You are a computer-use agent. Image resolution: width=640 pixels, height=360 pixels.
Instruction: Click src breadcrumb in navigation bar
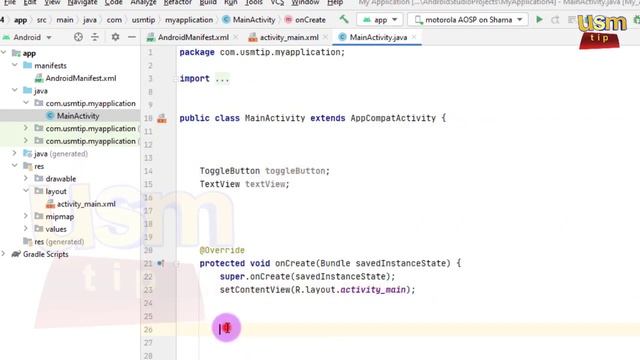click(42, 20)
